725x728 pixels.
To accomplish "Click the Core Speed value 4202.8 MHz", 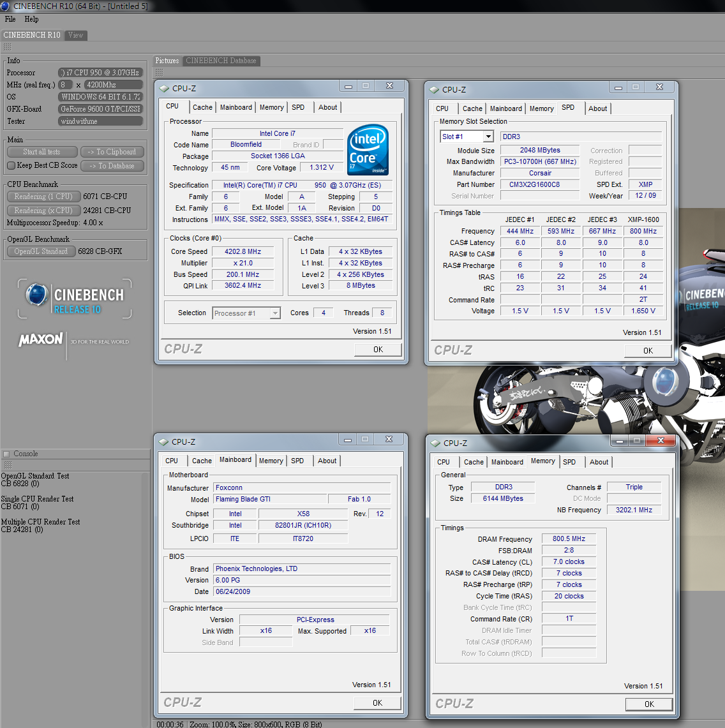I will (x=243, y=251).
